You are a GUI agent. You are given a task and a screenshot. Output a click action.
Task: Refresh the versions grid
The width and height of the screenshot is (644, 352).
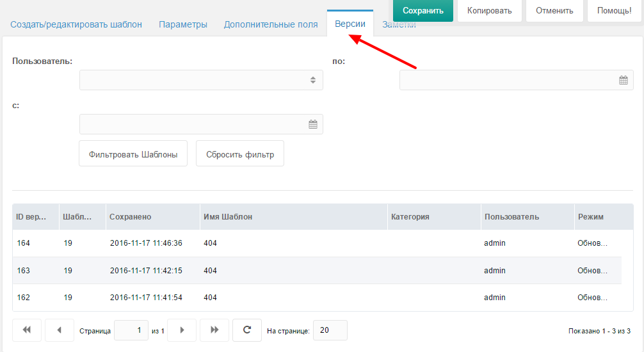tap(247, 330)
